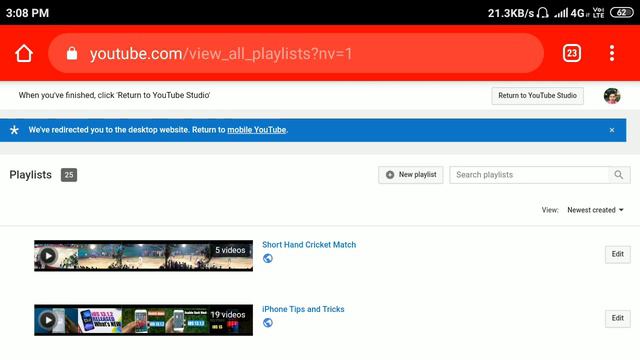
Task: Edit the iPhone Tips and Tricks playlist
Action: point(618,318)
